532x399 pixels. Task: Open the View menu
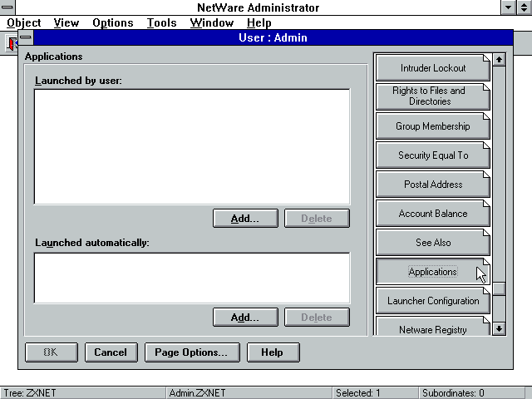coord(66,22)
